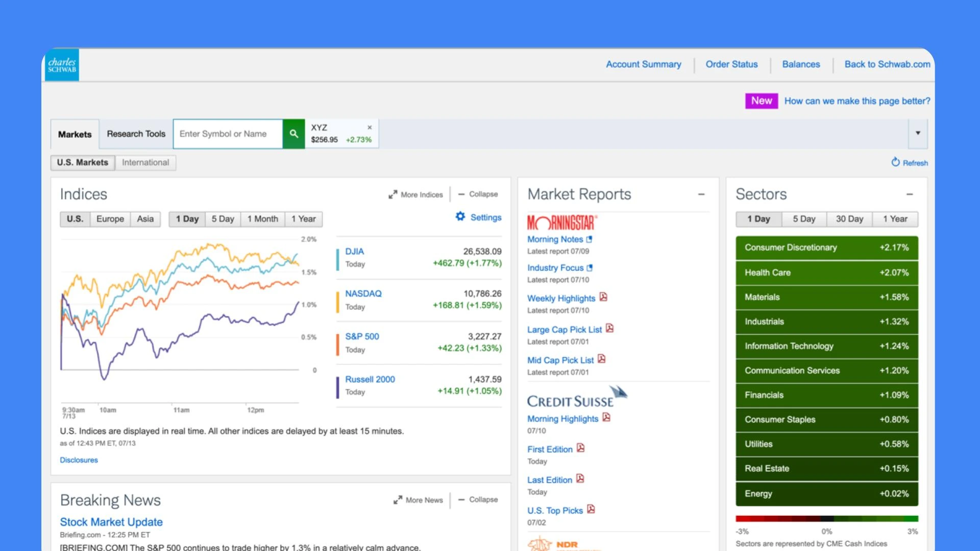Open Morning Notes external link icon
This screenshot has width=980, height=551.
point(590,239)
